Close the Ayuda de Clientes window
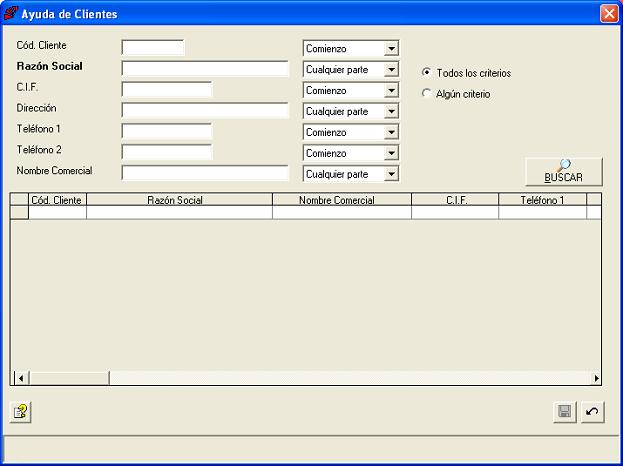623x466 pixels. [609, 14]
